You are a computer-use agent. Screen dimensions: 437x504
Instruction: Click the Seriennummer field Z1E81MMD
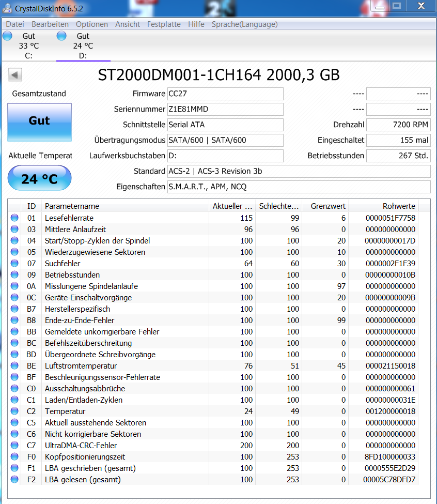(225, 109)
